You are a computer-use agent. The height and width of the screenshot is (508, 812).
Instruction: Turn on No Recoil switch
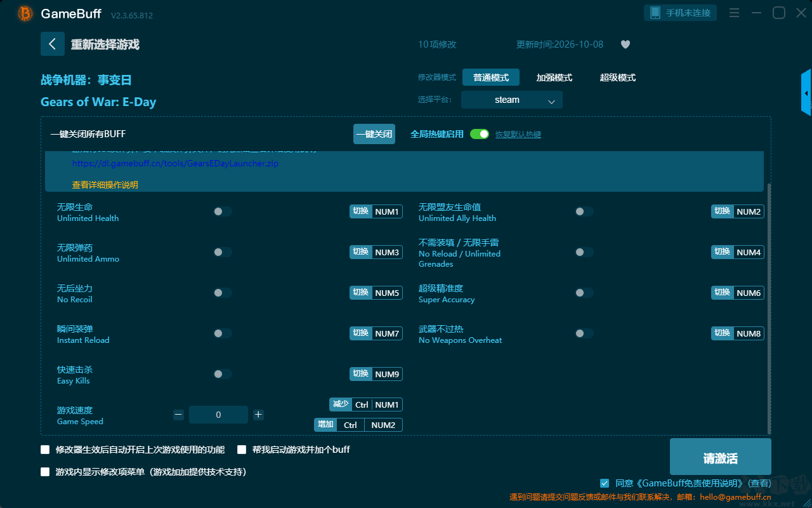[223, 293]
